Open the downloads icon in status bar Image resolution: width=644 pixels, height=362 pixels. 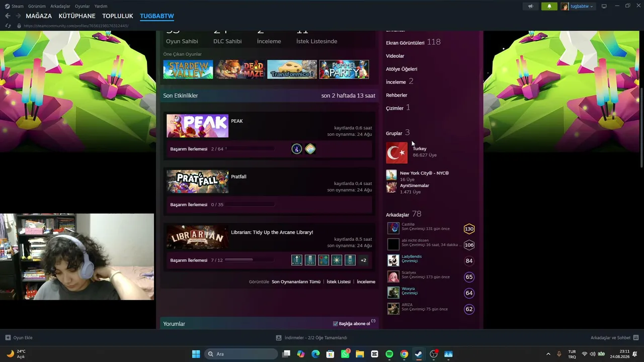(x=279, y=338)
